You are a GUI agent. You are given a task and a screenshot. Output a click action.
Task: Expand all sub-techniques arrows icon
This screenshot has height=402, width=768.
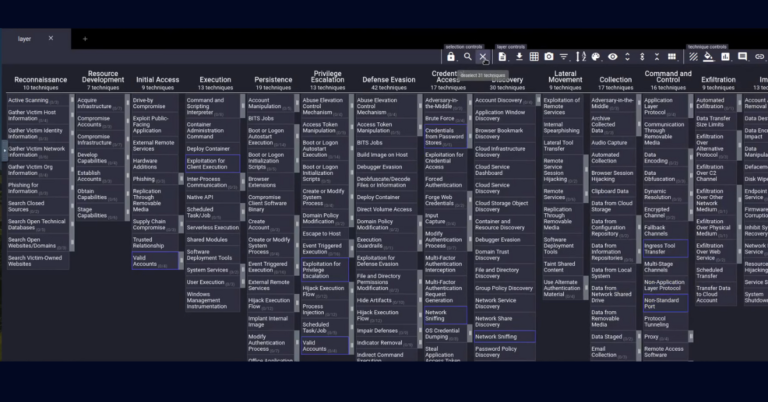627,57
